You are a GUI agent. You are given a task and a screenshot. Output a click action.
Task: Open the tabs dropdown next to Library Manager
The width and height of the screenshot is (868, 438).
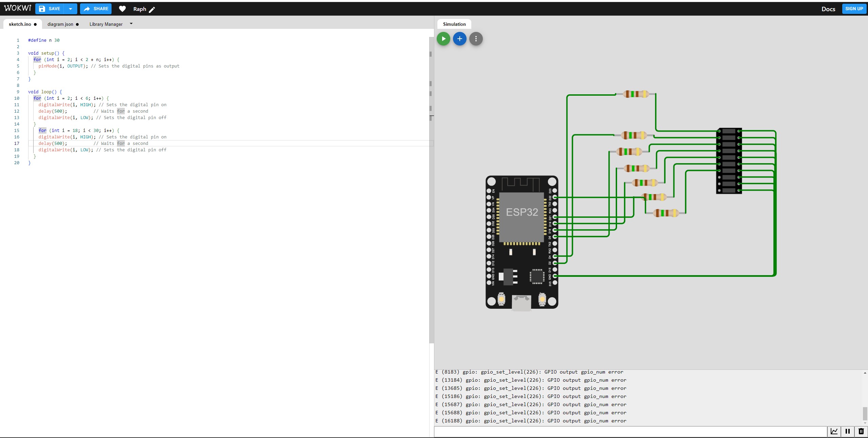(x=131, y=24)
